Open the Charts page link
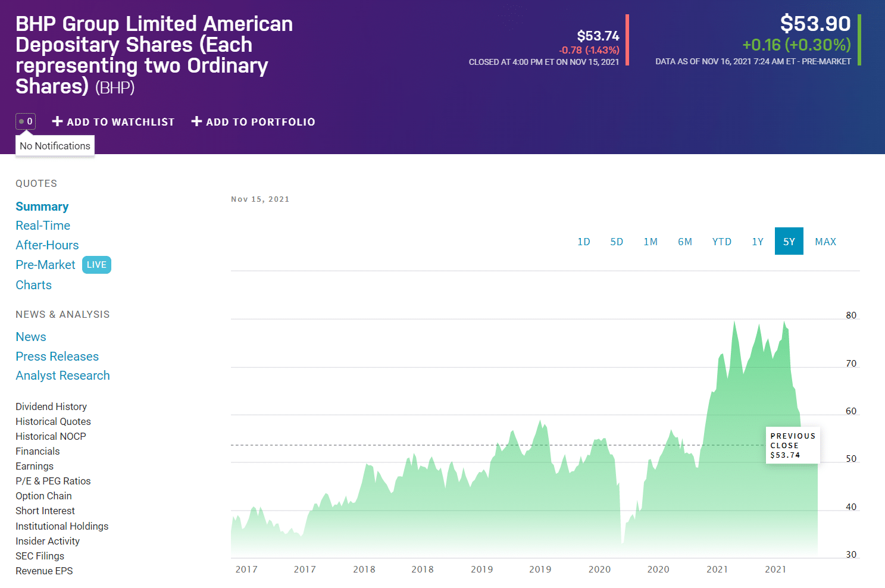 33,285
